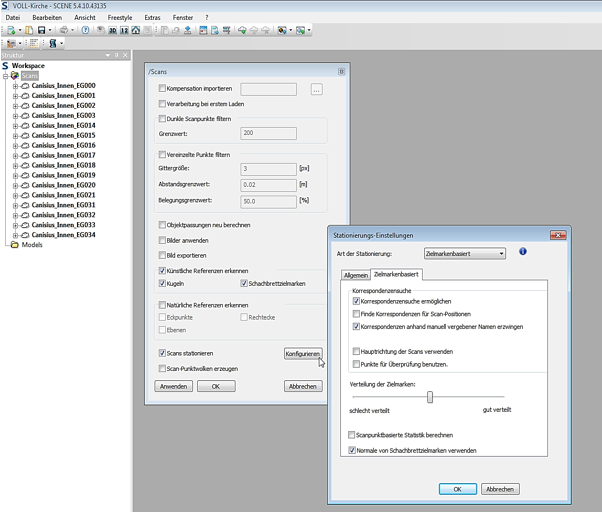
Task: Click the new project toolbar icon
Action: click(x=11, y=30)
